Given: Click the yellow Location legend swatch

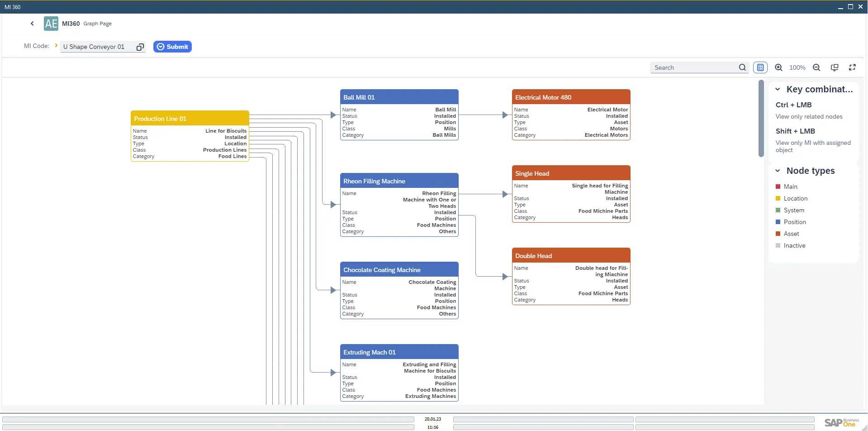Looking at the screenshot, I should coord(778,198).
